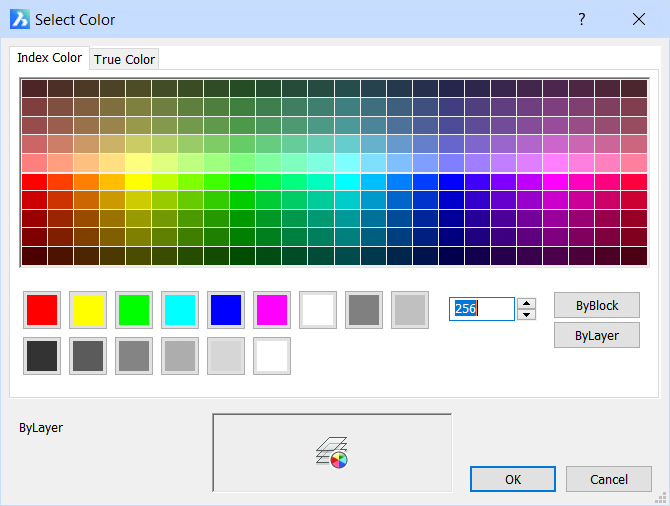Decrease color index with down arrow
670x506 pixels.
pos(526,315)
